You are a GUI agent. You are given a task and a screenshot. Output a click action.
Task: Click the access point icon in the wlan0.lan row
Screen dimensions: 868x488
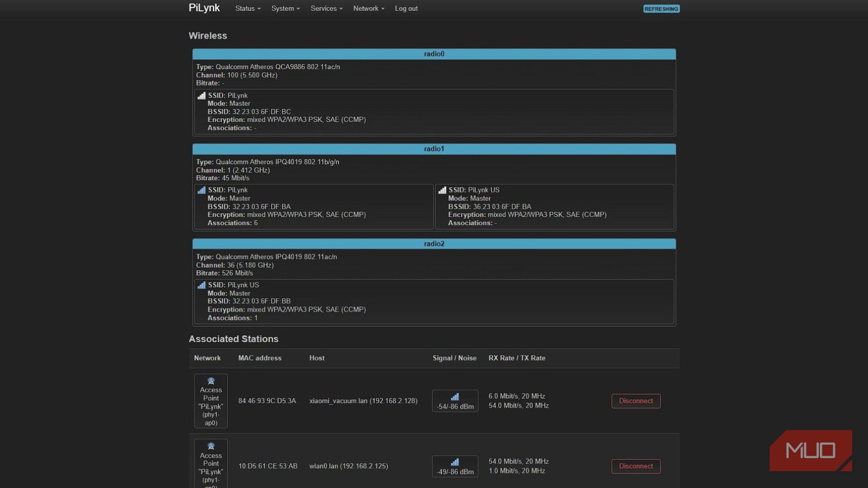[x=211, y=446]
